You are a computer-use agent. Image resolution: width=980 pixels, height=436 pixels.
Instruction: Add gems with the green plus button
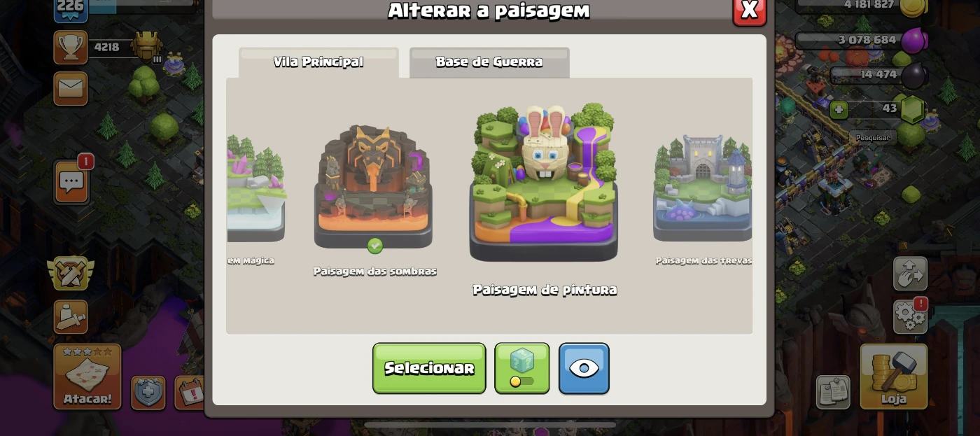pyautogui.click(x=839, y=110)
